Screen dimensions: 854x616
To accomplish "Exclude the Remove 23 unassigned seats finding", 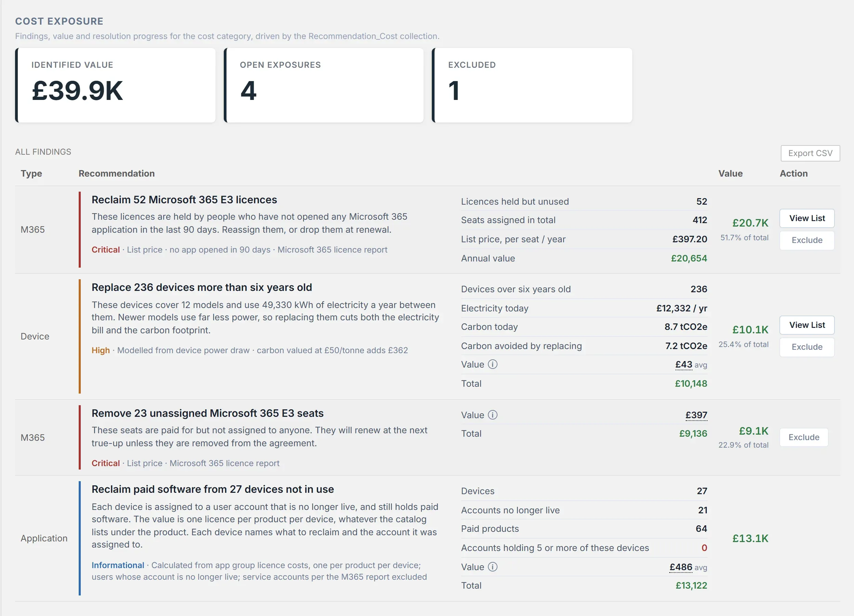I will click(x=804, y=437).
